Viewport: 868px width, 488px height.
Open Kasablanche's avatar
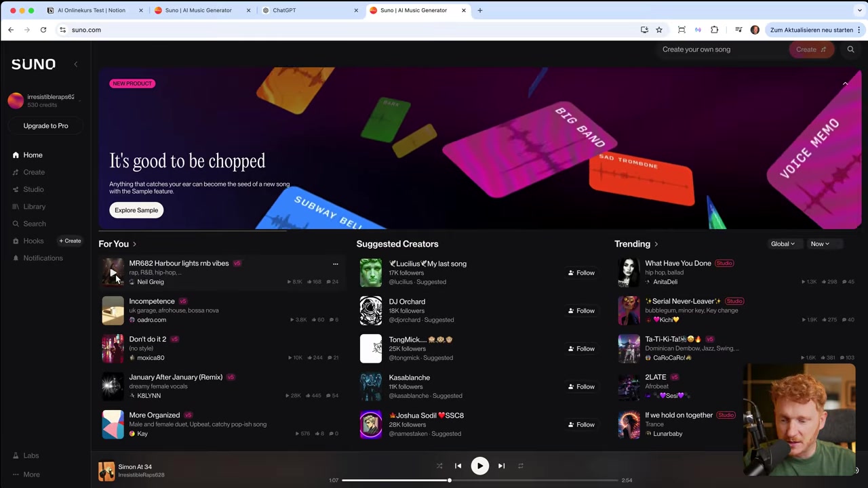[371, 386]
